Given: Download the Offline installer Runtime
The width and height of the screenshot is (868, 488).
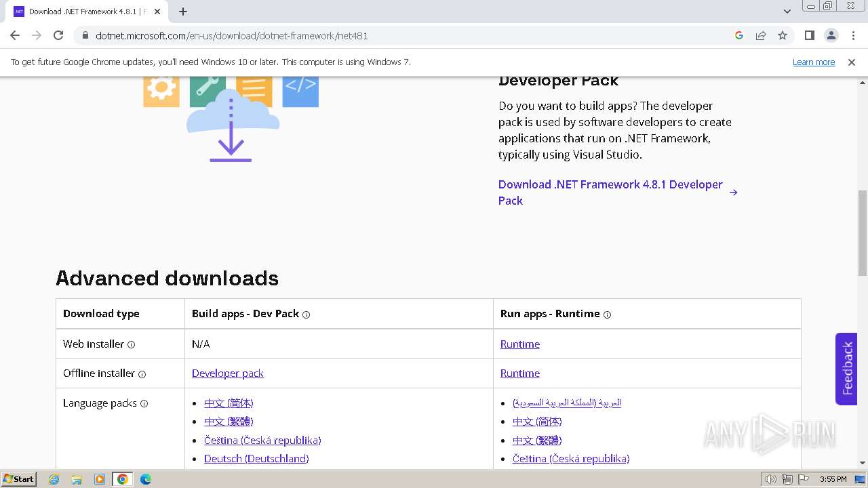Looking at the screenshot, I should tap(520, 373).
